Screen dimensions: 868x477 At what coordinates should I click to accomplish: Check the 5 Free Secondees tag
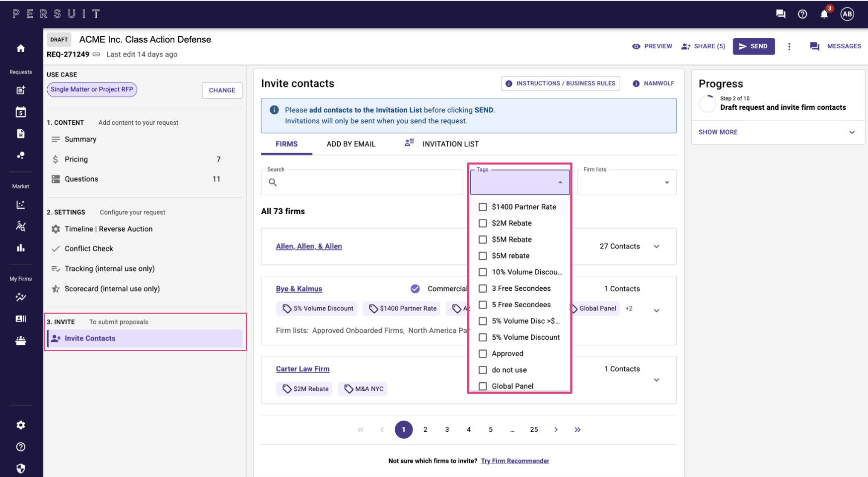[482, 305]
